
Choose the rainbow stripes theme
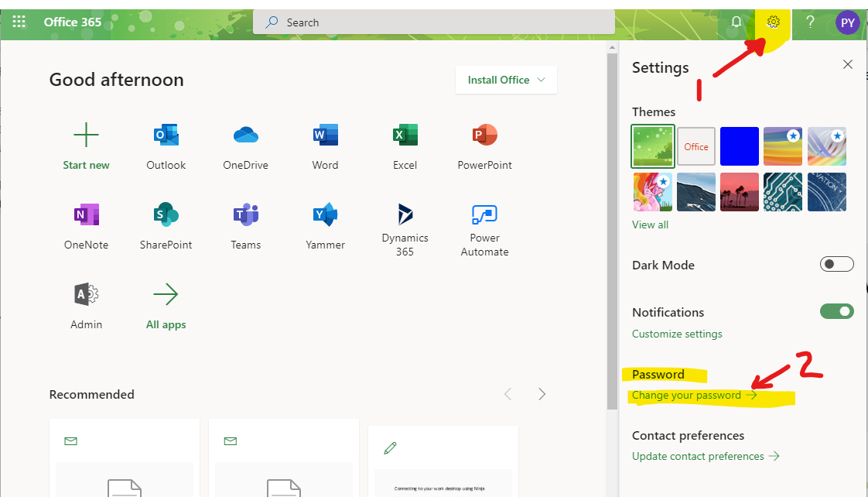coord(783,146)
